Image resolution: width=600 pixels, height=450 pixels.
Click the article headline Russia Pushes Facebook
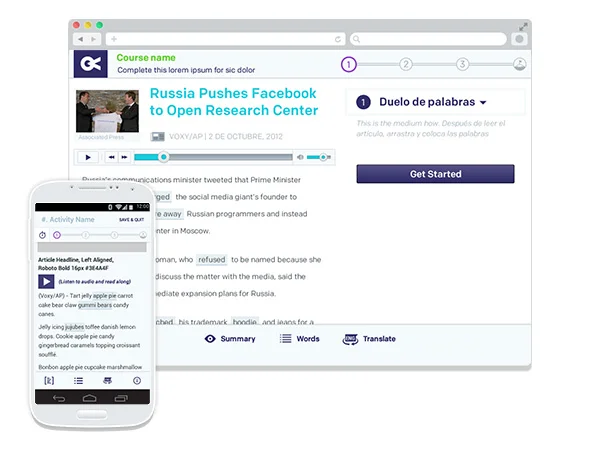click(x=234, y=102)
